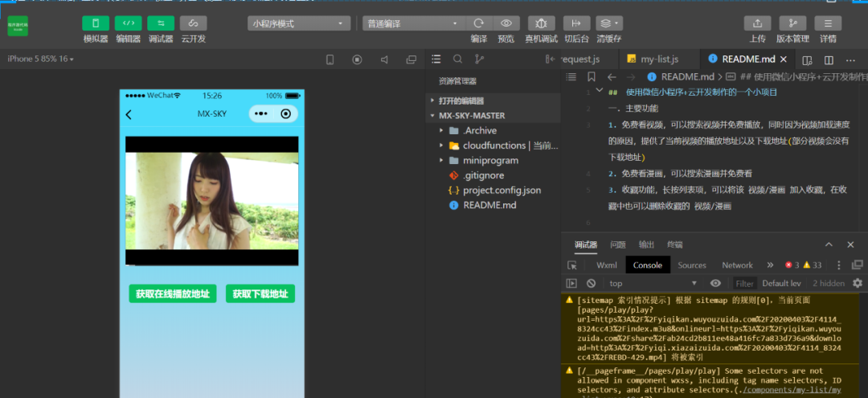Select the Sources devtools tab
Viewport: 868px width, 398px height.
[x=692, y=265]
